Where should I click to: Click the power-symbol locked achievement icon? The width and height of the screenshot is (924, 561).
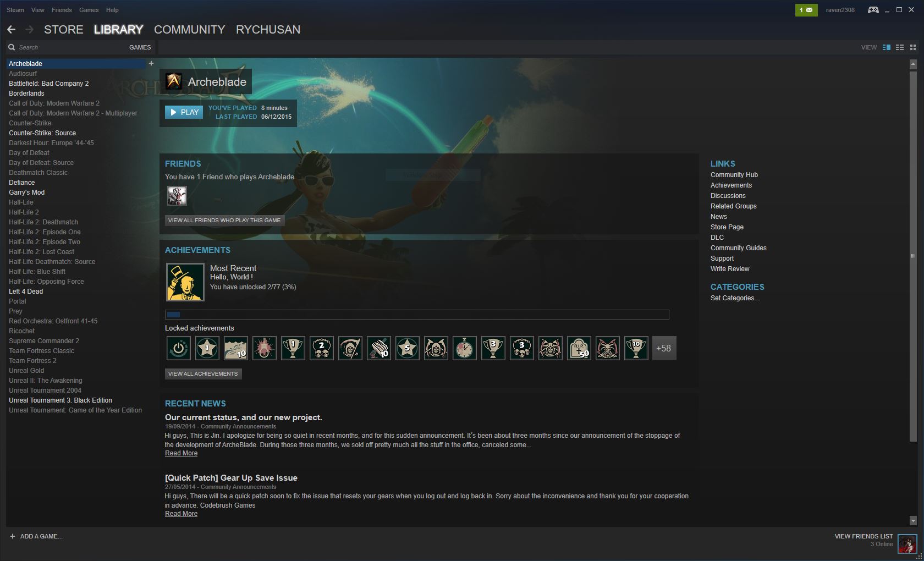[x=179, y=348]
